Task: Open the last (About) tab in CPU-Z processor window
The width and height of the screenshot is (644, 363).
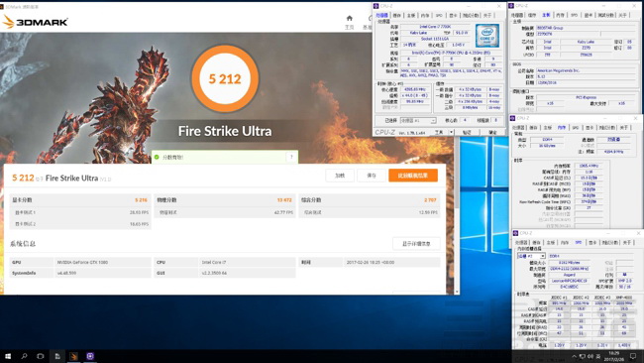Action: pyautogui.click(x=487, y=15)
